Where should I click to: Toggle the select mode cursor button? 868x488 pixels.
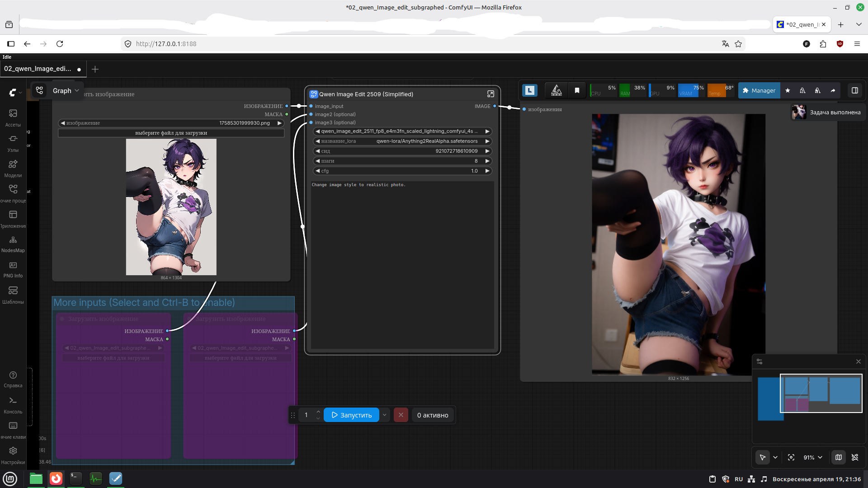pos(763,457)
